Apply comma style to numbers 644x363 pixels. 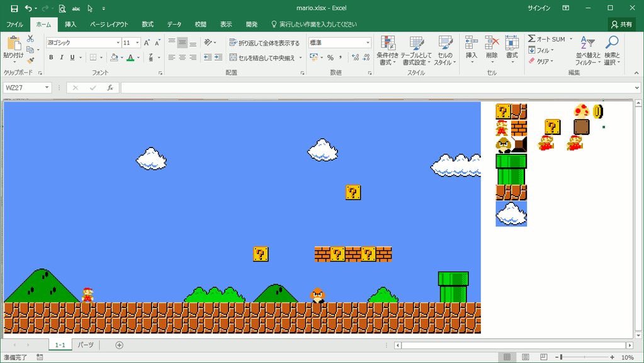point(341,57)
